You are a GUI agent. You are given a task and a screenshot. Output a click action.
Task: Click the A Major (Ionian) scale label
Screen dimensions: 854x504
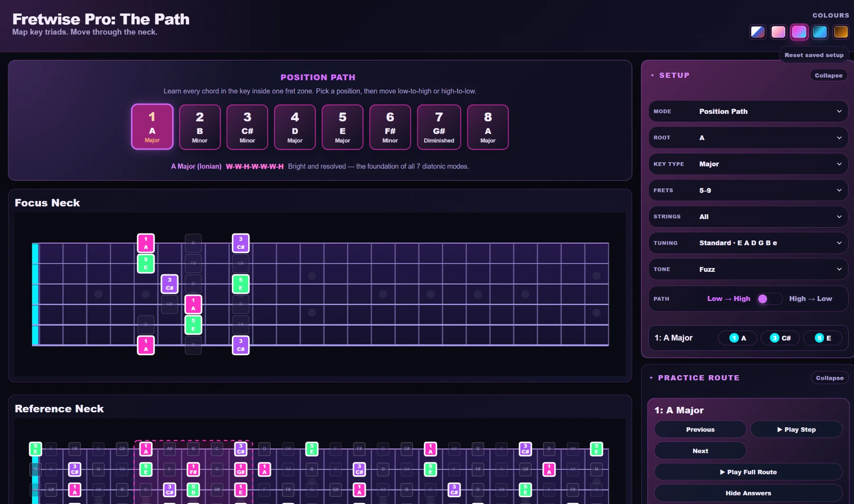196,166
